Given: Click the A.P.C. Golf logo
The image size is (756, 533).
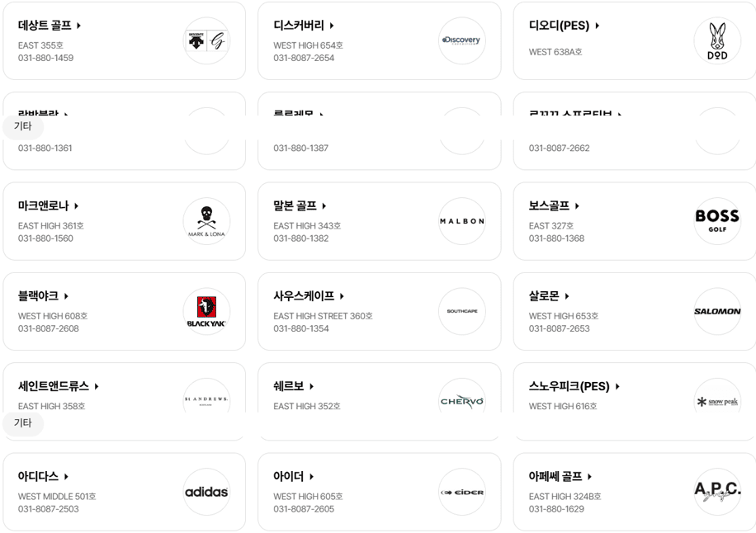Looking at the screenshot, I should 717,492.
